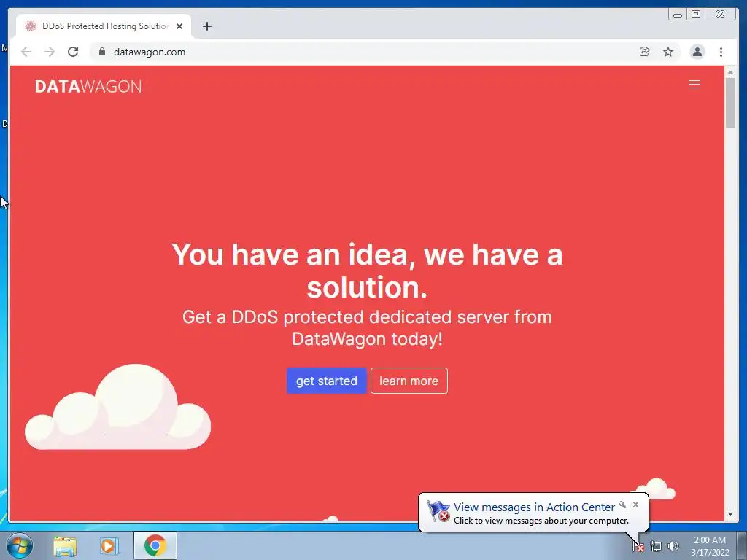Minimize the Chrome window
The image size is (747, 560).
pos(678,15)
